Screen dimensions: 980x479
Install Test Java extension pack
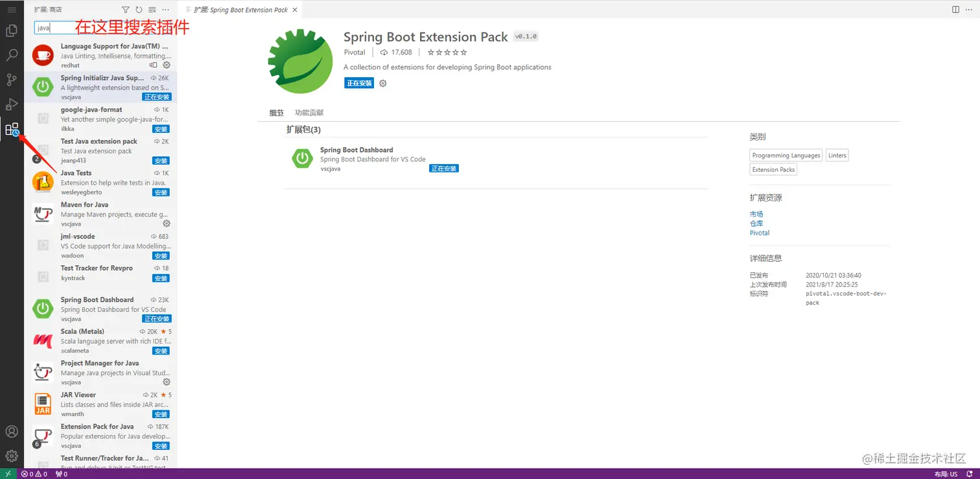point(161,161)
